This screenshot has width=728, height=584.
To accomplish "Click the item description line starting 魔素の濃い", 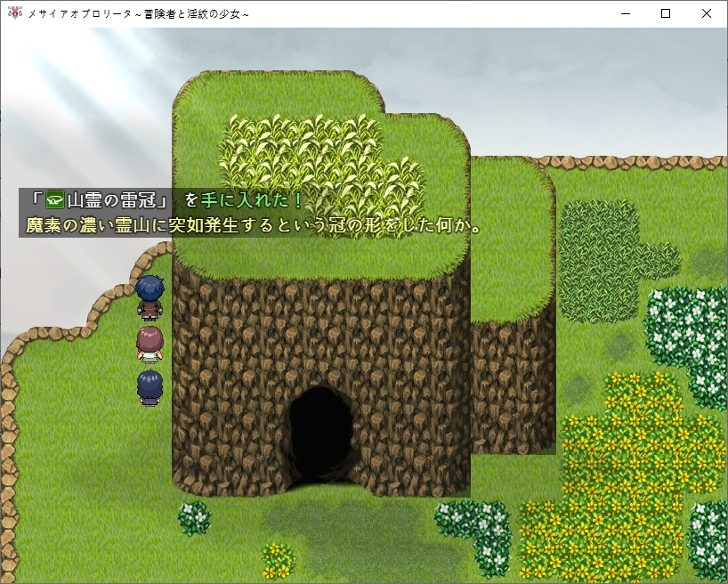I will tap(253, 225).
